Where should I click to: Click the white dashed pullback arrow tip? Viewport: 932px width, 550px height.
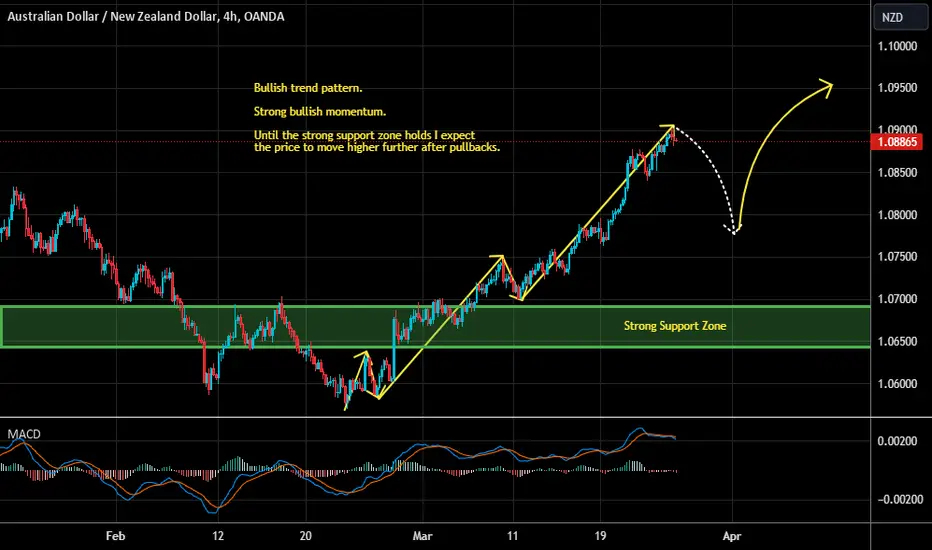pos(732,229)
